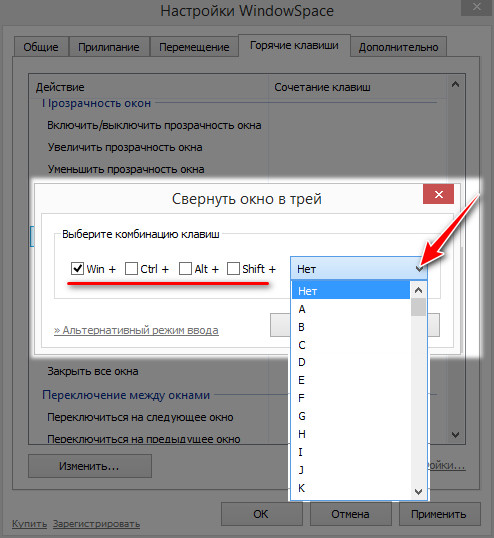Switch to the Общие tab

(41, 47)
